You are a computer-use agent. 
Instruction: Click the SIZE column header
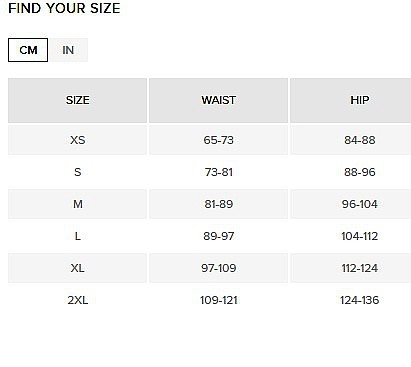tap(77, 100)
